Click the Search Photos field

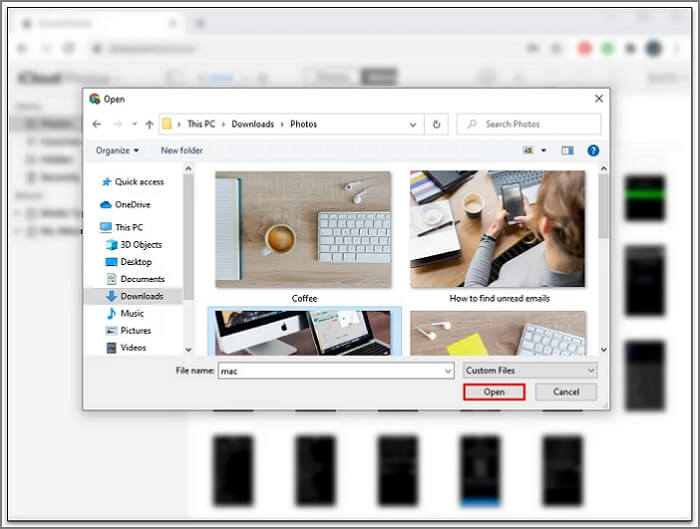(529, 124)
